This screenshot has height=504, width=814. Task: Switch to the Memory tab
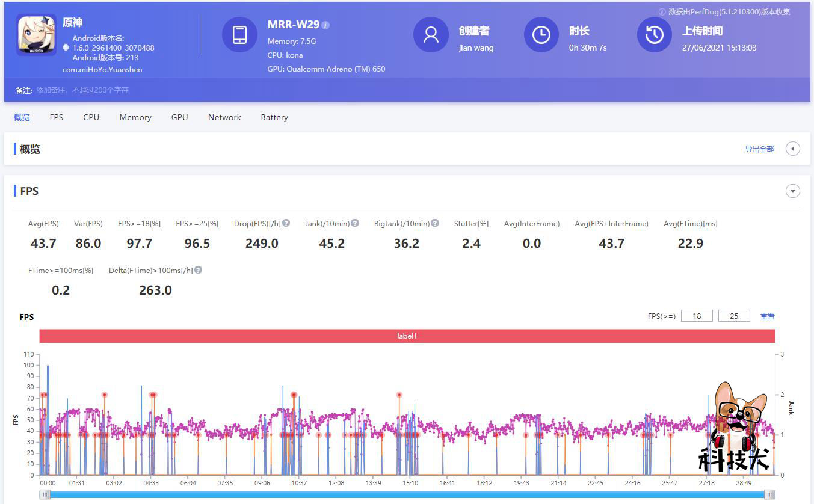click(135, 117)
